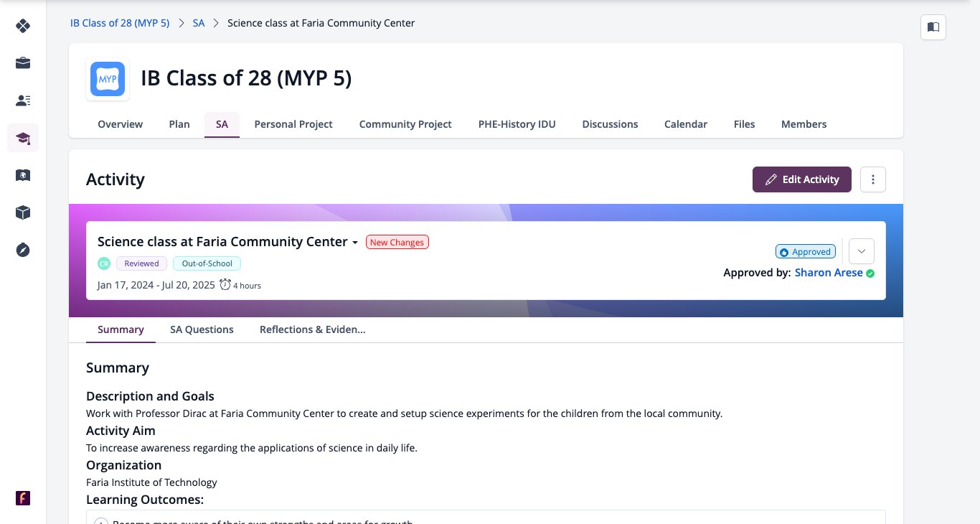
Task: Open the Members tab
Action: click(804, 124)
